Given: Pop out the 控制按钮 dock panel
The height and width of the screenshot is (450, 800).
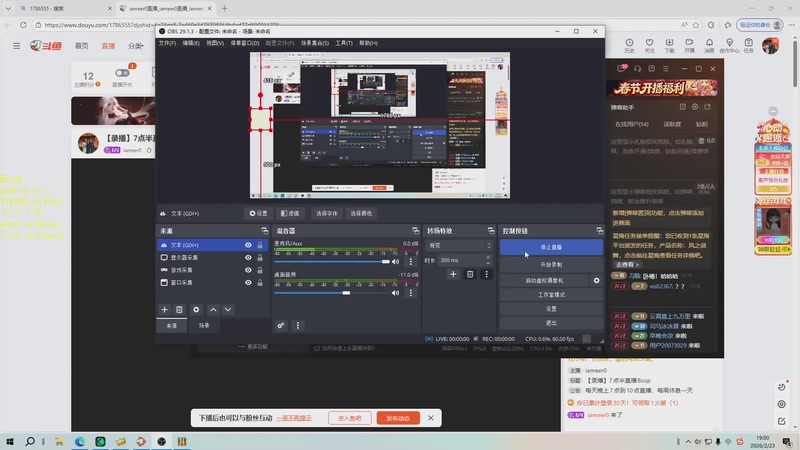Looking at the screenshot, I should pyautogui.click(x=599, y=231).
